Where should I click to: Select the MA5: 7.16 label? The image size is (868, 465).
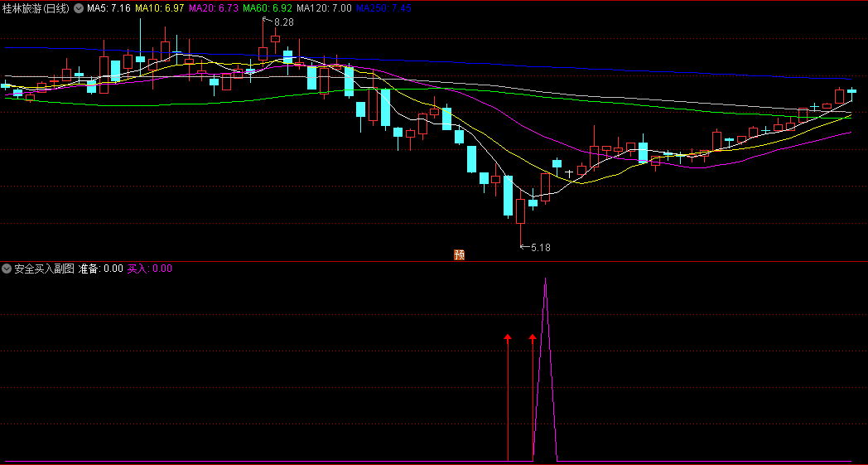pyautogui.click(x=108, y=8)
